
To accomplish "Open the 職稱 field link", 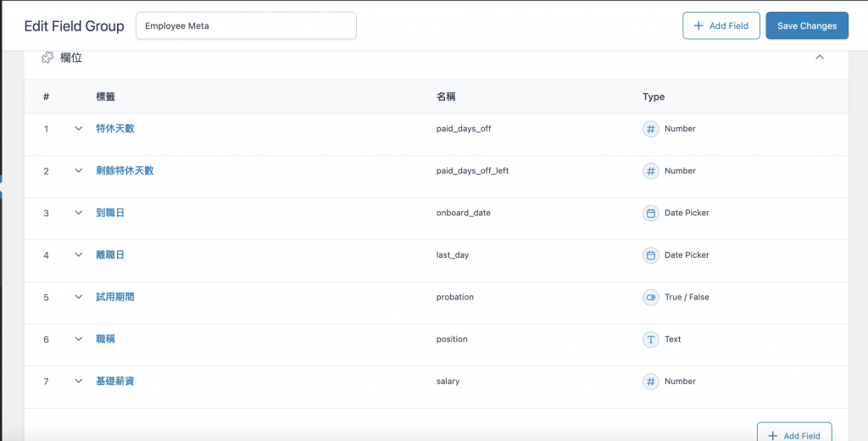I will [105, 339].
